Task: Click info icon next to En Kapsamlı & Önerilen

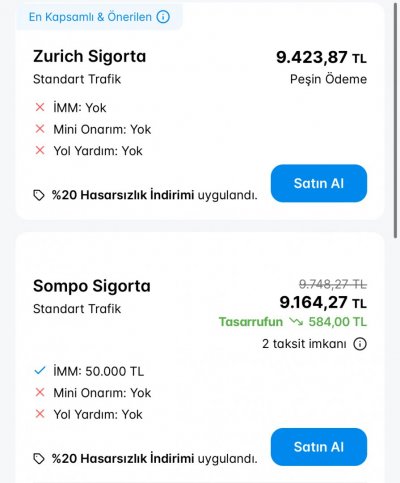Action: tap(163, 17)
